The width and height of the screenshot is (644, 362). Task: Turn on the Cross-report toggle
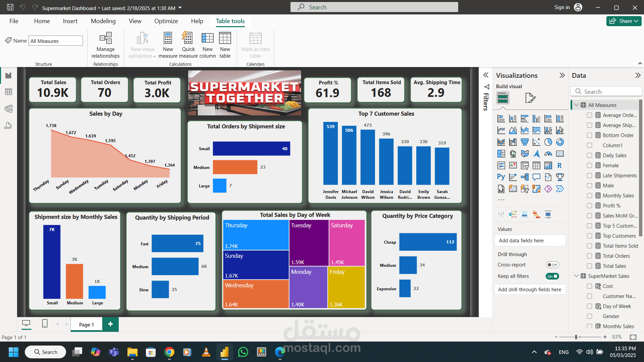click(x=552, y=265)
